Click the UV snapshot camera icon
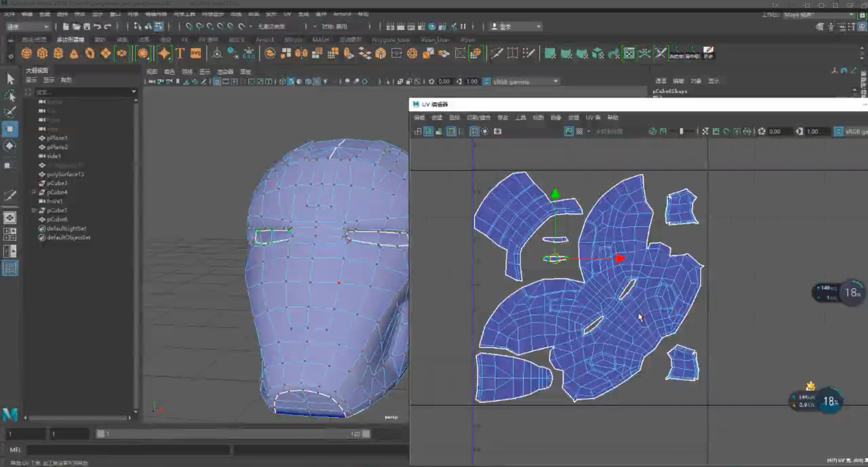 (x=498, y=131)
